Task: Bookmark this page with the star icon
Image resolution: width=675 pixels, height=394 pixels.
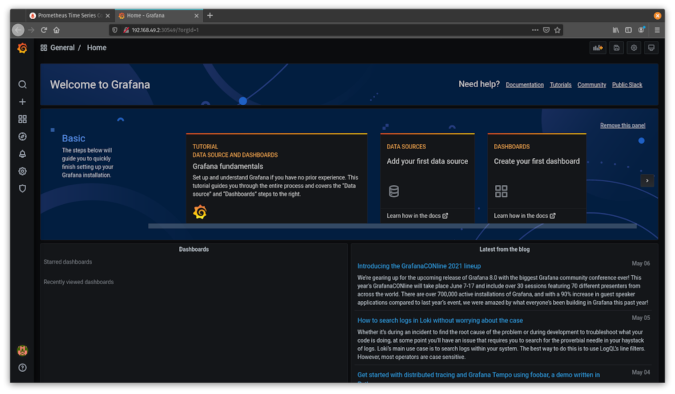Action: (x=557, y=30)
